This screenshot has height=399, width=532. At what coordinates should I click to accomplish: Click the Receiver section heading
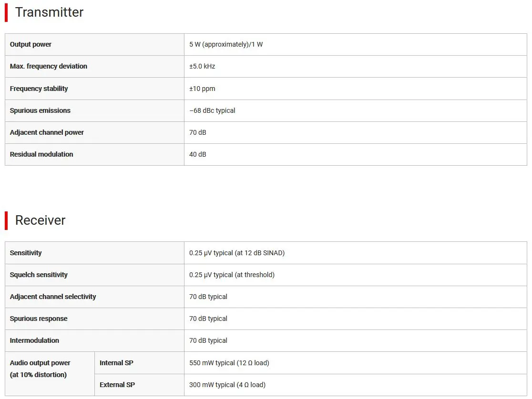(40, 220)
